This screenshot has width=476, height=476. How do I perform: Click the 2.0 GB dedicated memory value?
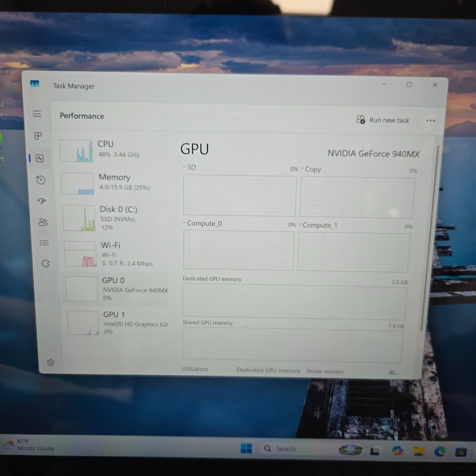399,282
